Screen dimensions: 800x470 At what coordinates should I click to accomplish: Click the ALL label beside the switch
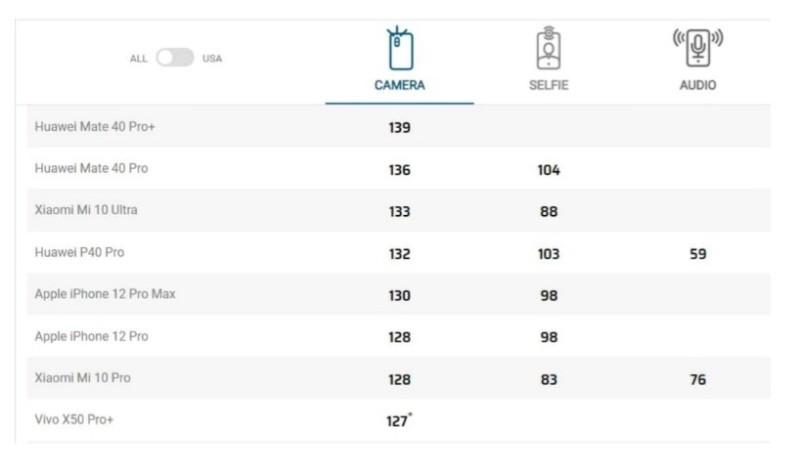point(138,59)
